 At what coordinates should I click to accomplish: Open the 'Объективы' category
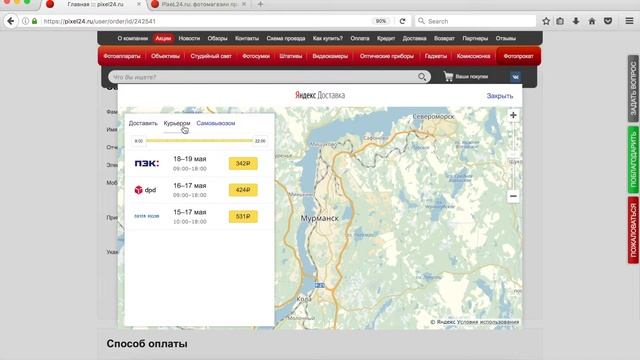click(165, 56)
